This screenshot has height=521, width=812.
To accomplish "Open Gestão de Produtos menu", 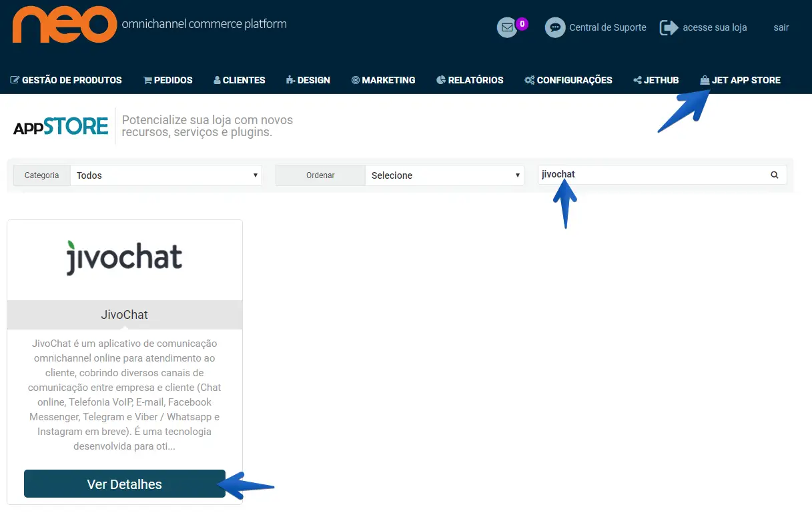I will [x=66, y=80].
